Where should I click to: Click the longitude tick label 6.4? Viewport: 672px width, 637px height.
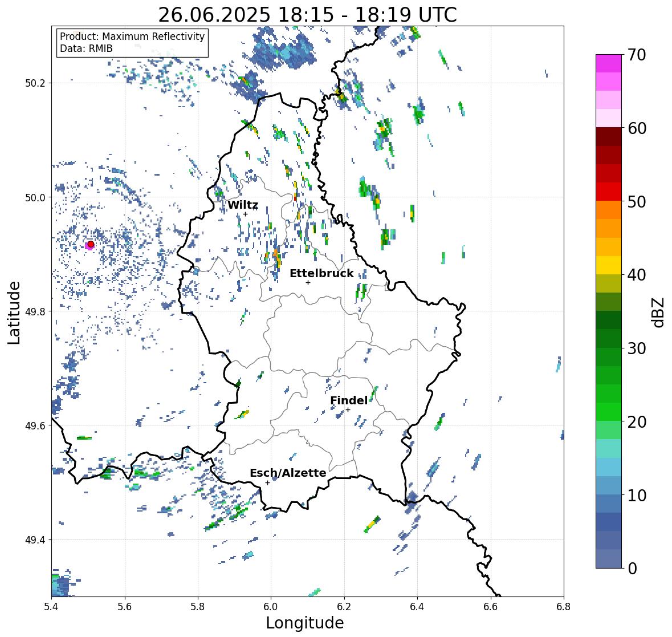click(x=417, y=607)
